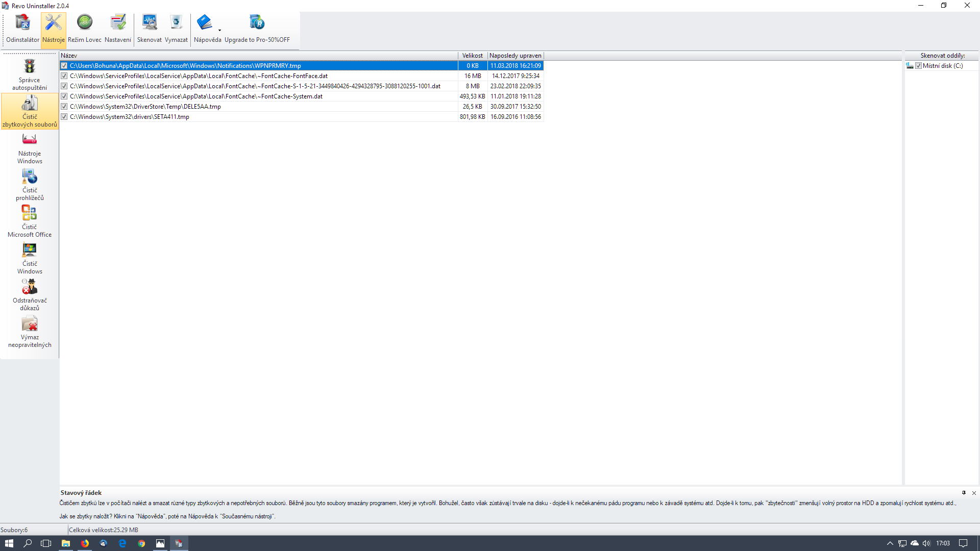
Task: Launch Odstraňovač důkazů tool
Action: coord(30,295)
